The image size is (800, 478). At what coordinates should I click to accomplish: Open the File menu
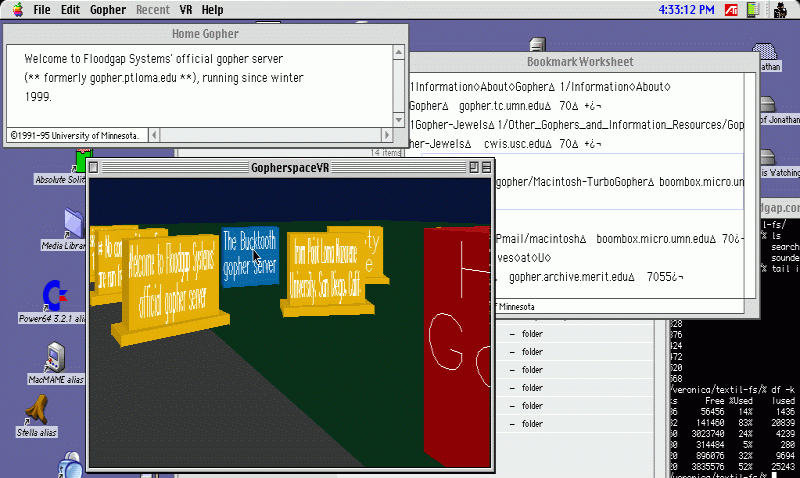pyautogui.click(x=42, y=10)
